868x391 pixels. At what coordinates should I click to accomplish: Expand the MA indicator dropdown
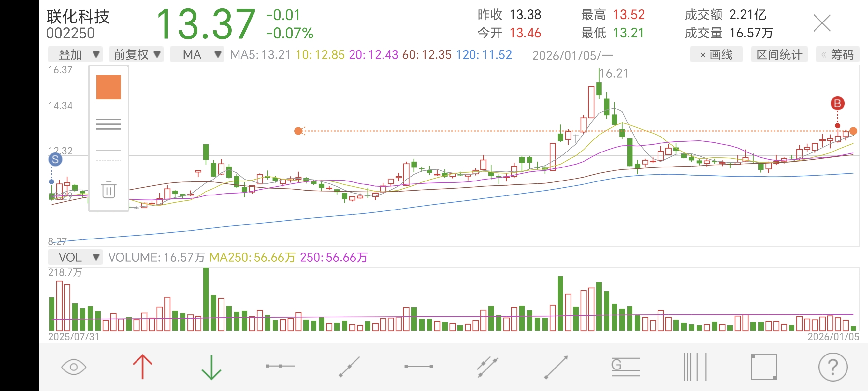click(x=197, y=55)
